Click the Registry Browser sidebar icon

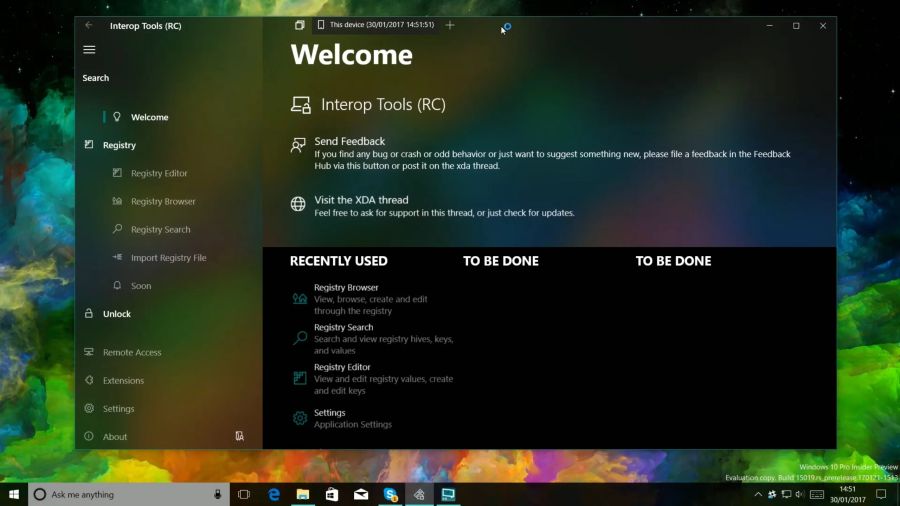117,201
